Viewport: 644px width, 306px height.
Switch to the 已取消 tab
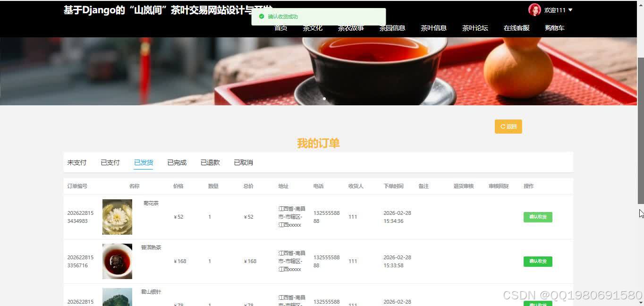[x=244, y=162]
